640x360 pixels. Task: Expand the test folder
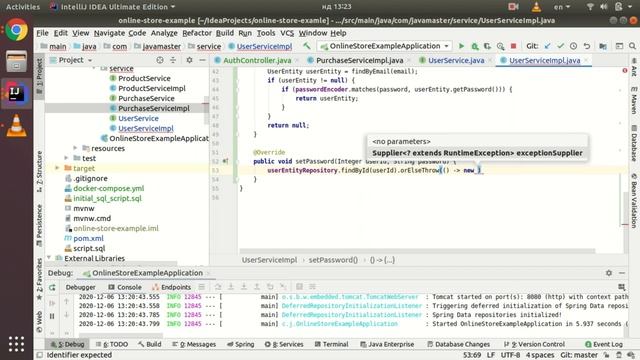pyautogui.click(x=66, y=158)
